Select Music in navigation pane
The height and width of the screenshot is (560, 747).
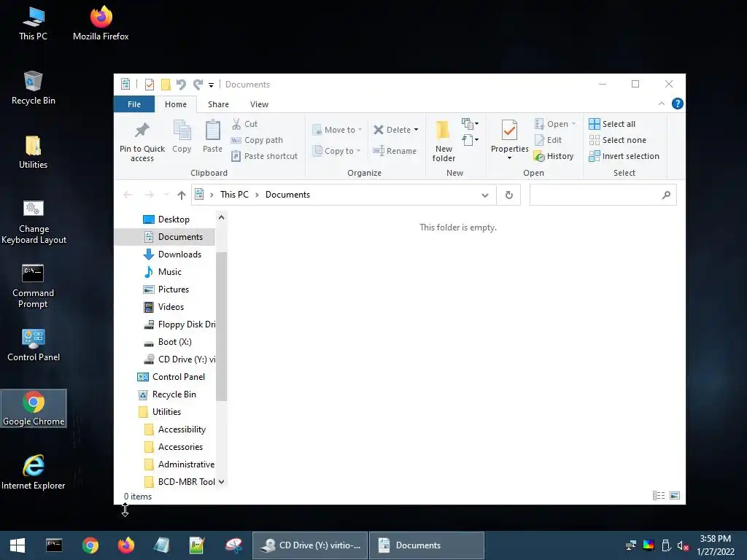pyautogui.click(x=163, y=272)
